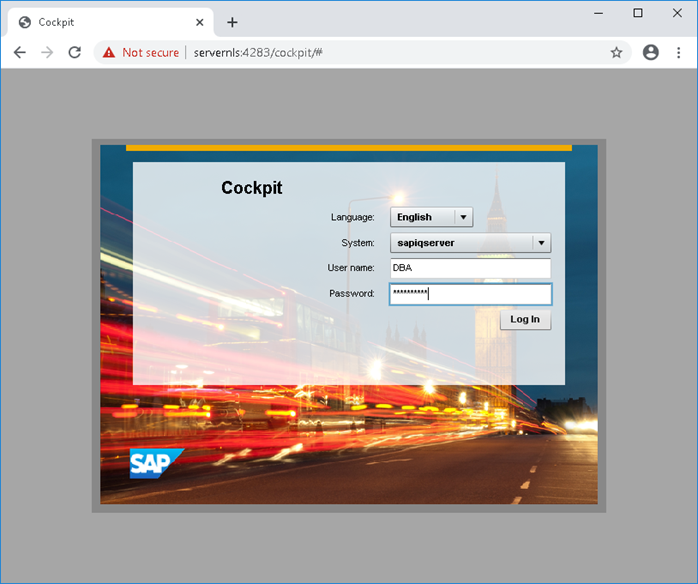The height and width of the screenshot is (584, 698).
Task: Click the Not secure warning icon
Action: pyautogui.click(x=109, y=53)
